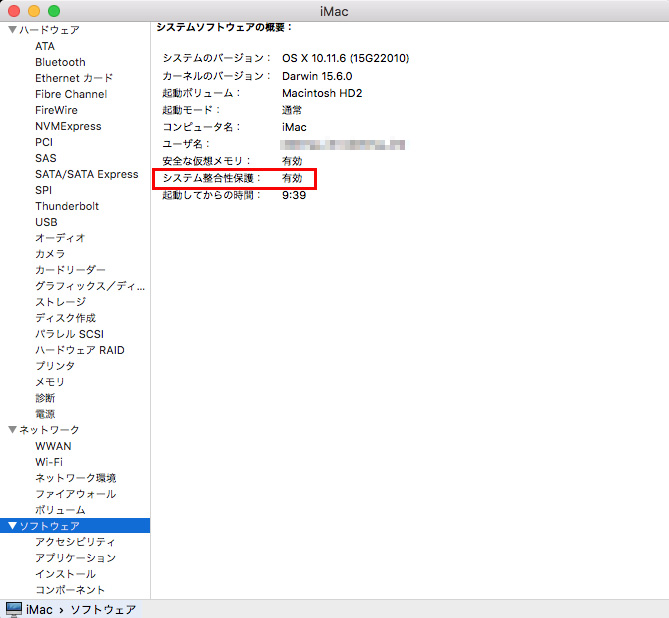Select オーディオ in the sidebar

pyautogui.click(x=60, y=238)
